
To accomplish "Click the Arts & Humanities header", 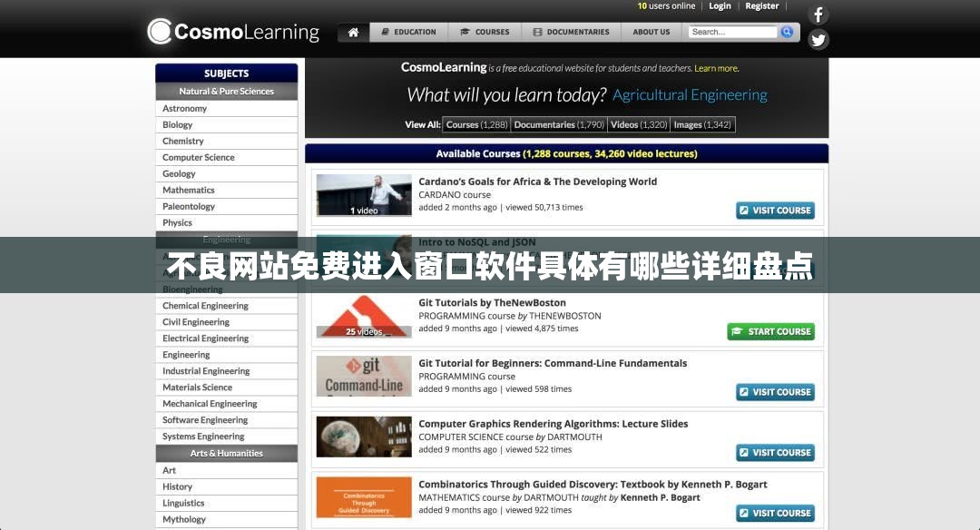I will [x=226, y=453].
